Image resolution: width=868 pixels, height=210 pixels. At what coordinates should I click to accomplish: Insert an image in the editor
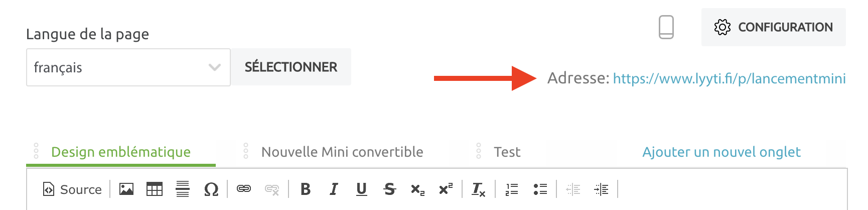(x=126, y=189)
